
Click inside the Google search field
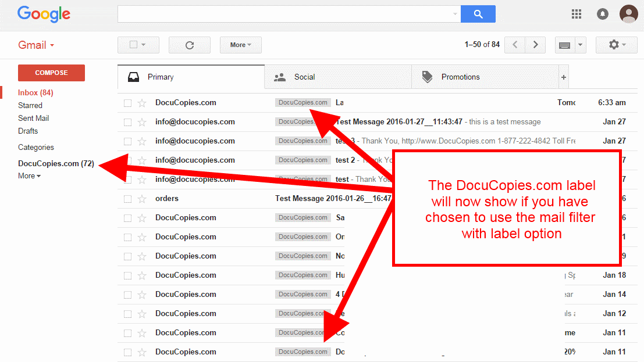[x=285, y=14]
